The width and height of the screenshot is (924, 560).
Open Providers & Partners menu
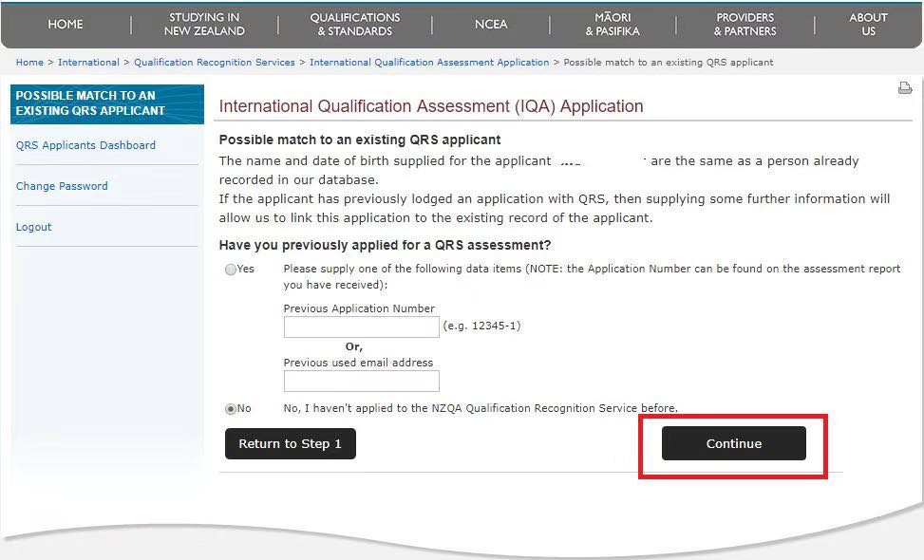745,24
